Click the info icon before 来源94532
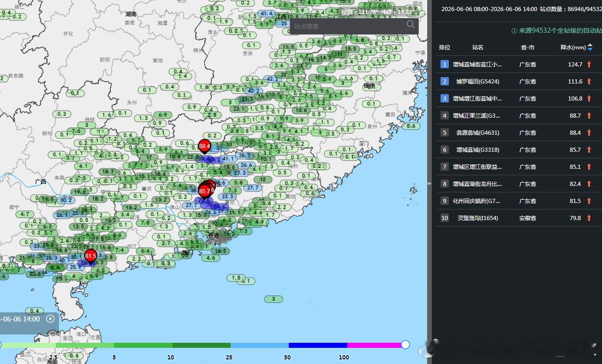Screen dimensions: 602x364 pyautogui.click(x=514, y=31)
